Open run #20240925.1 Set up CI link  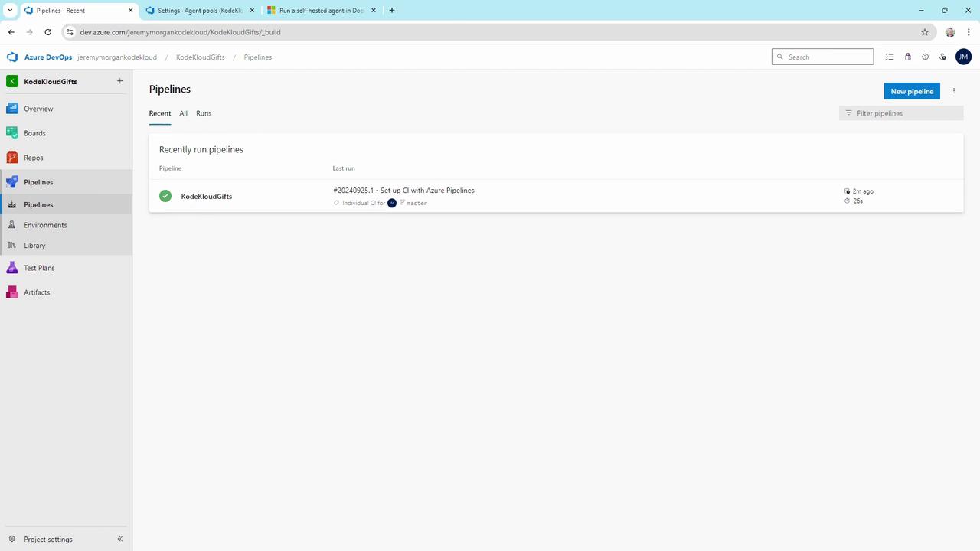403,191
